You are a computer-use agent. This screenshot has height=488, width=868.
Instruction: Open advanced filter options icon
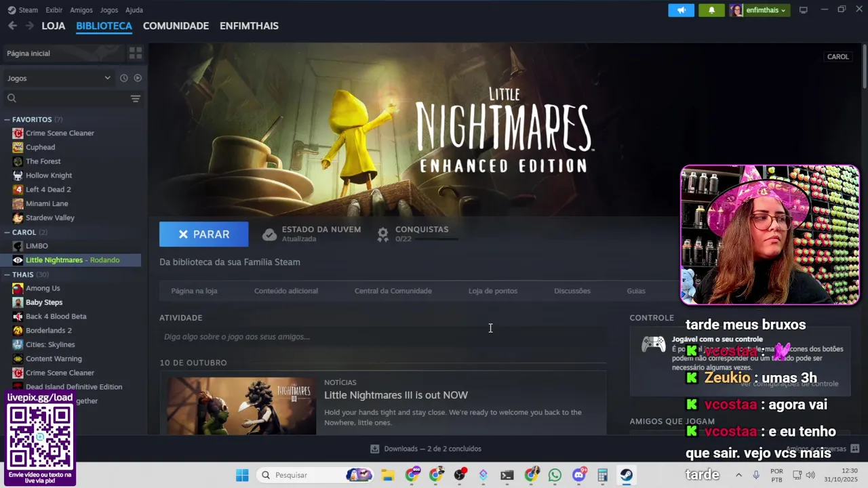[x=136, y=98]
